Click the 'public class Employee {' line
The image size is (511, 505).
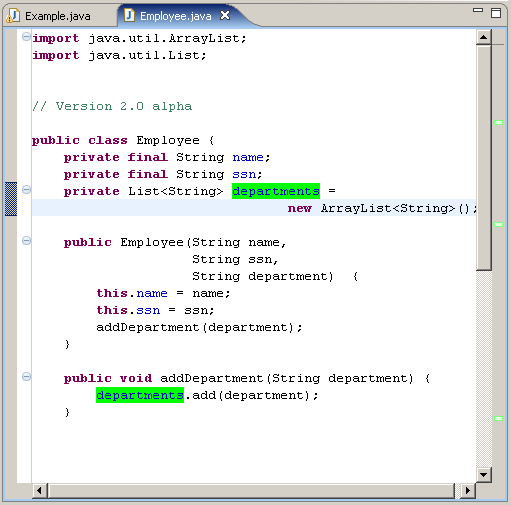coord(123,140)
